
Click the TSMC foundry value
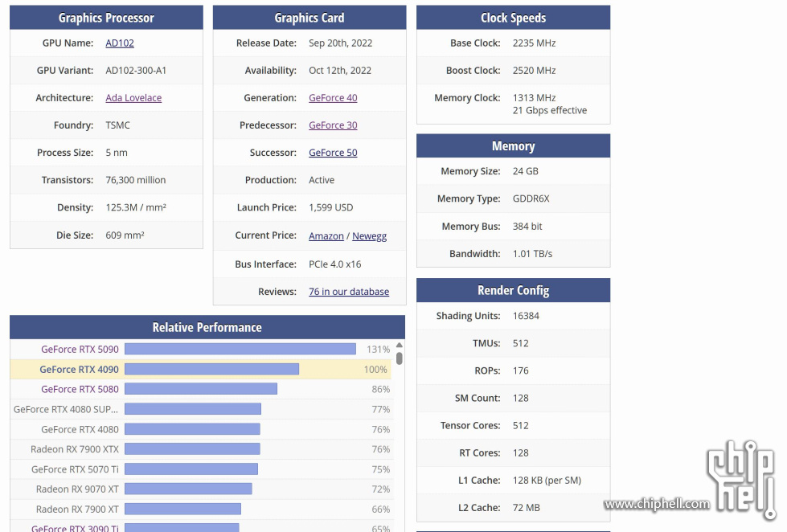[x=117, y=125]
